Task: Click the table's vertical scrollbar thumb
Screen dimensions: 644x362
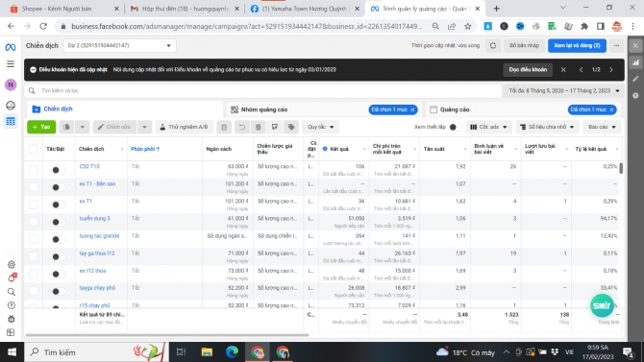Action: point(621,168)
